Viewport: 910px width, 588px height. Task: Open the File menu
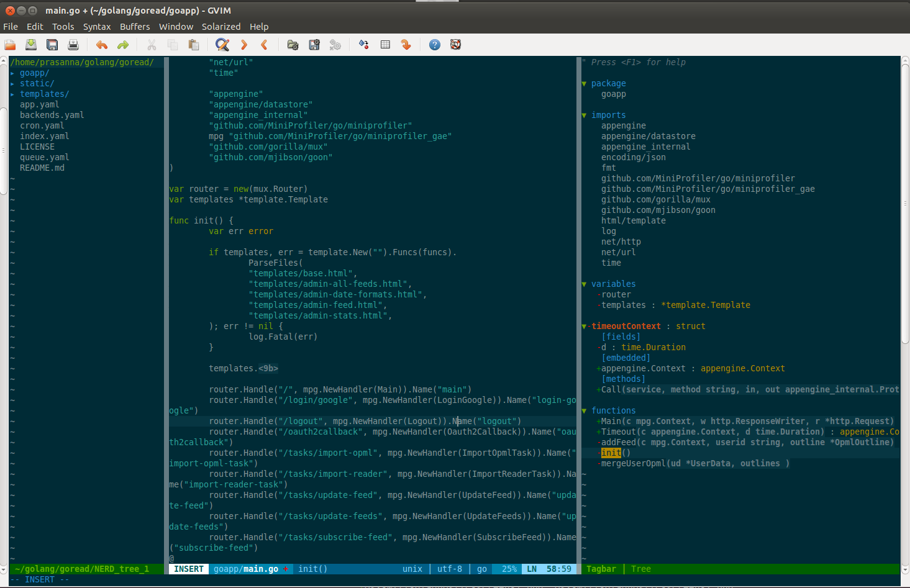pos(11,27)
